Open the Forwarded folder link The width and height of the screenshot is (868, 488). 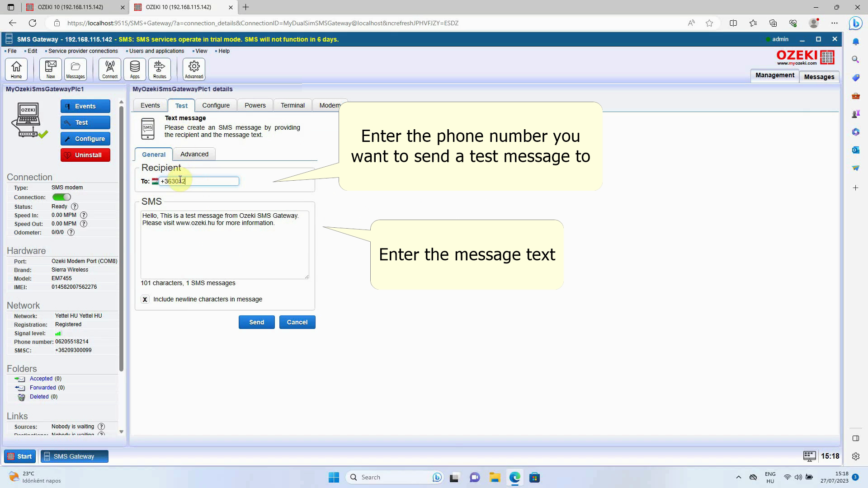click(43, 388)
